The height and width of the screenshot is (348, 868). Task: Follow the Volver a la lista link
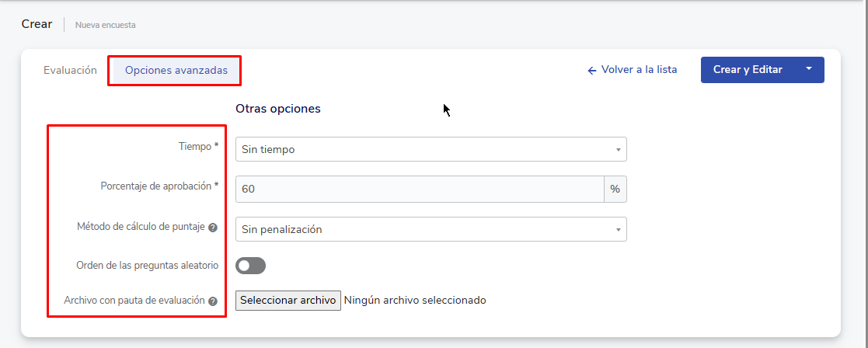pyautogui.click(x=639, y=70)
